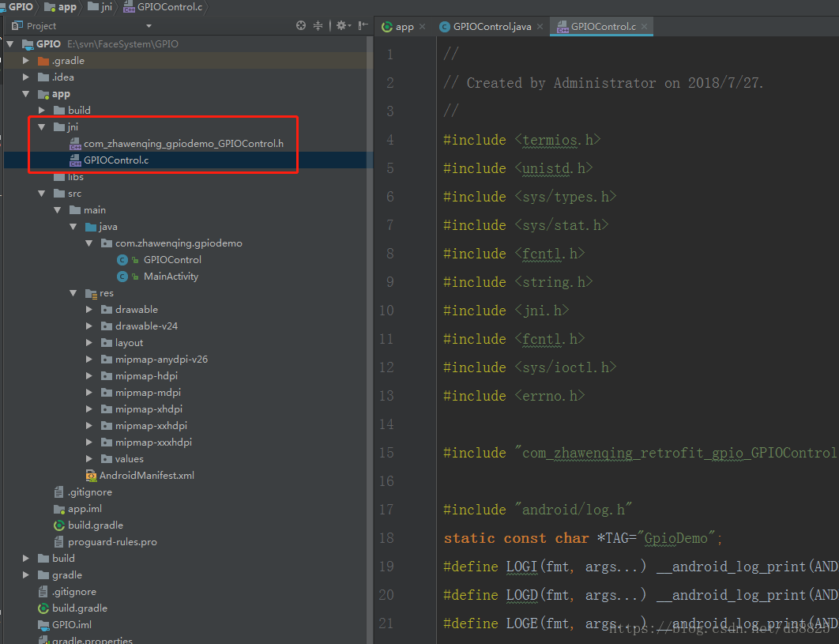Click the errno.h include on line 13
839x644 pixels.
(x=514, y=396)
